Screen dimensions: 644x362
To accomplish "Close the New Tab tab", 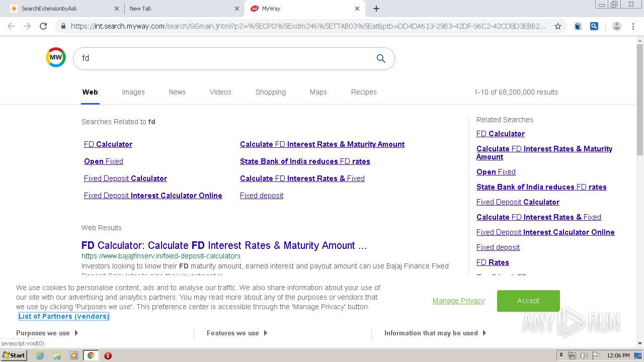I will click(x=237, y=9).
